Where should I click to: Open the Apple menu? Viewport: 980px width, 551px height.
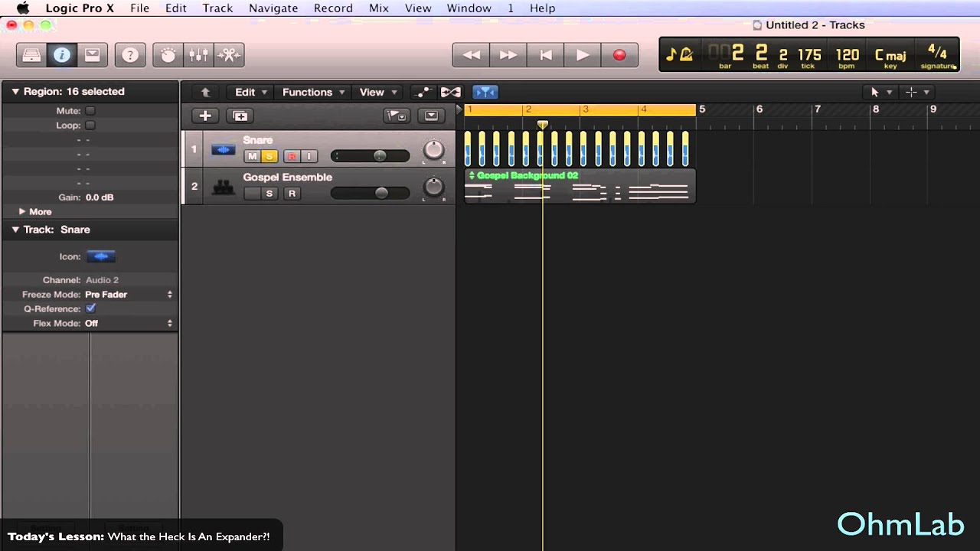pos(23,8)
